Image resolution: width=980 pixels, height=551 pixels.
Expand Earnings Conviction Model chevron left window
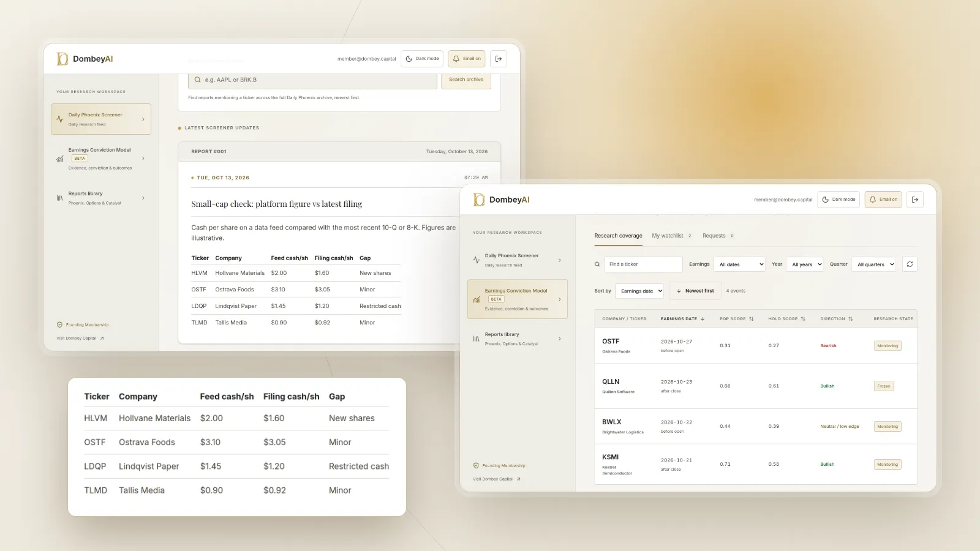(143, 159)
